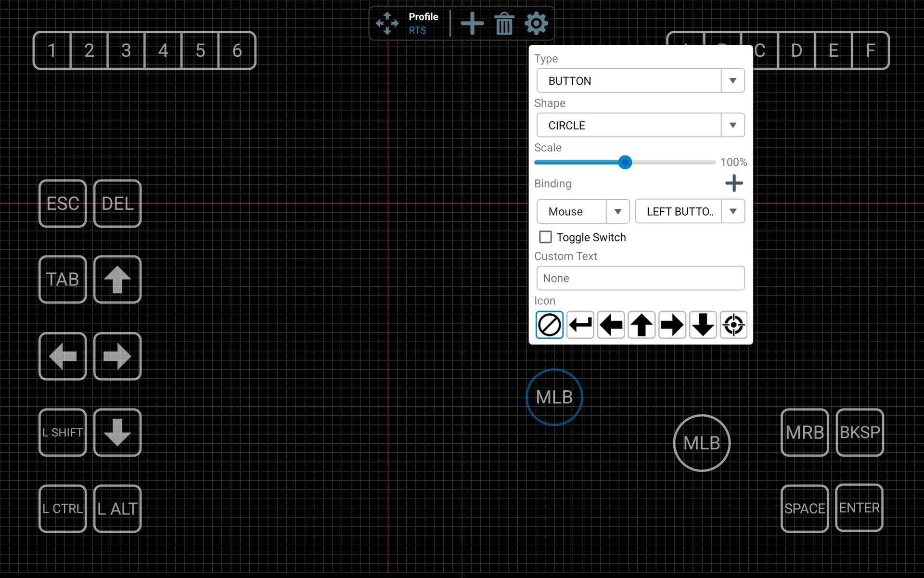Select the no-icon (none) option

549,325
